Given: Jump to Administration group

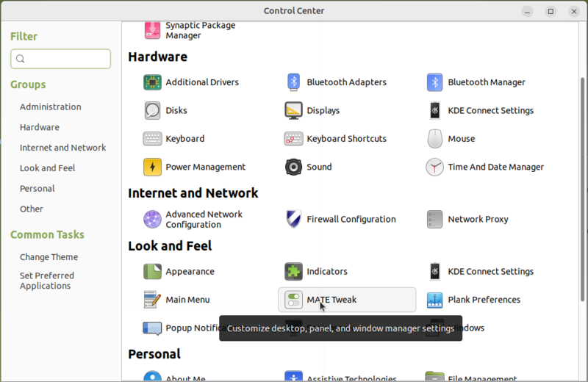Looking at the screenshot, I should (50, 107).
